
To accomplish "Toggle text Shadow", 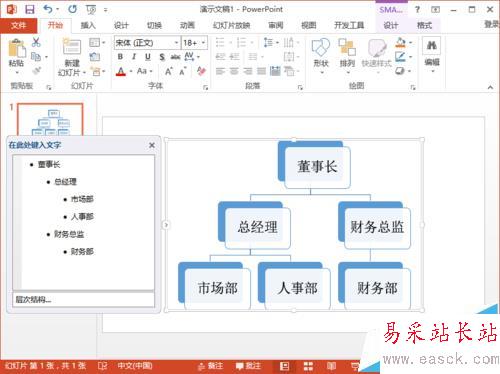I will coord(162,57).
